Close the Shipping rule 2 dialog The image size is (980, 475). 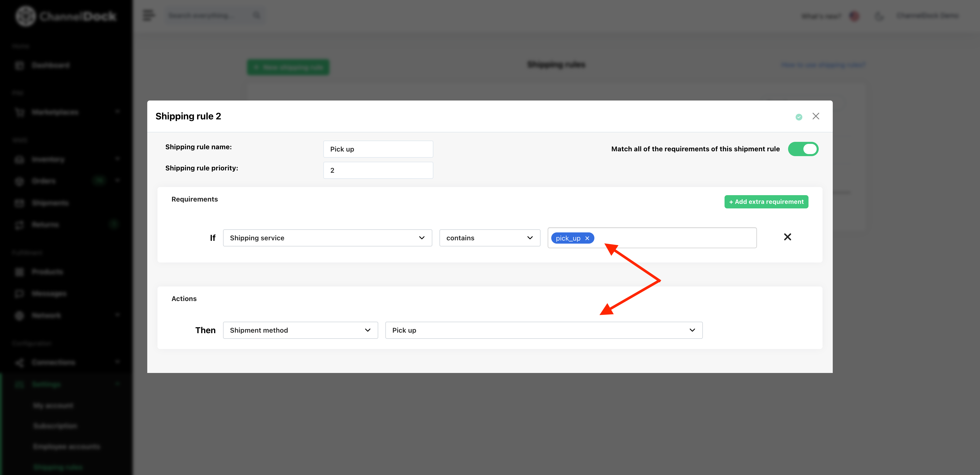click(x=816, y=116)
